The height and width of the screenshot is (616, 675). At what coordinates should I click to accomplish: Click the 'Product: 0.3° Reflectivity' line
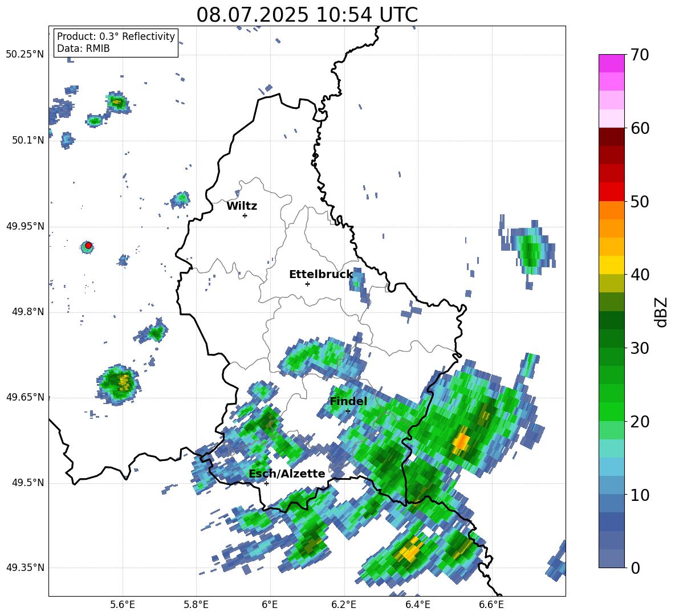[x=116, y=36]
